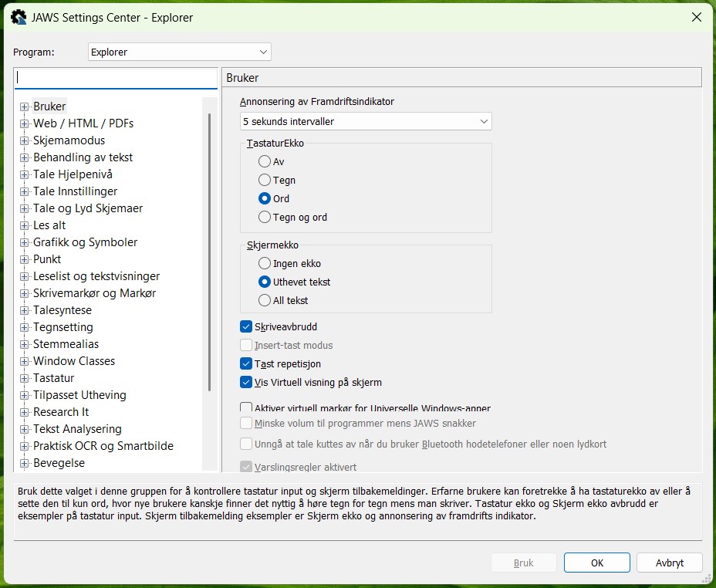
Task: Expand the Les alt node
Action: [24, 225]
